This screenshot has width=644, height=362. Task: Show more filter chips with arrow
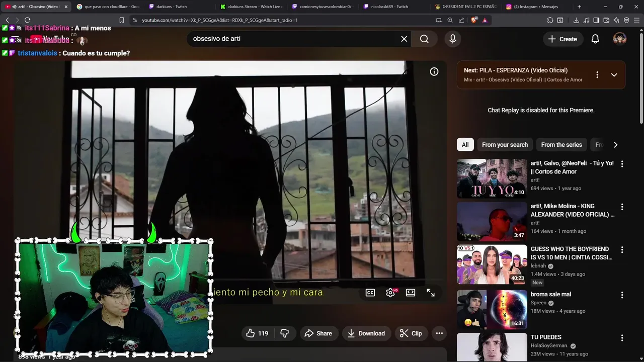point(615,145)
